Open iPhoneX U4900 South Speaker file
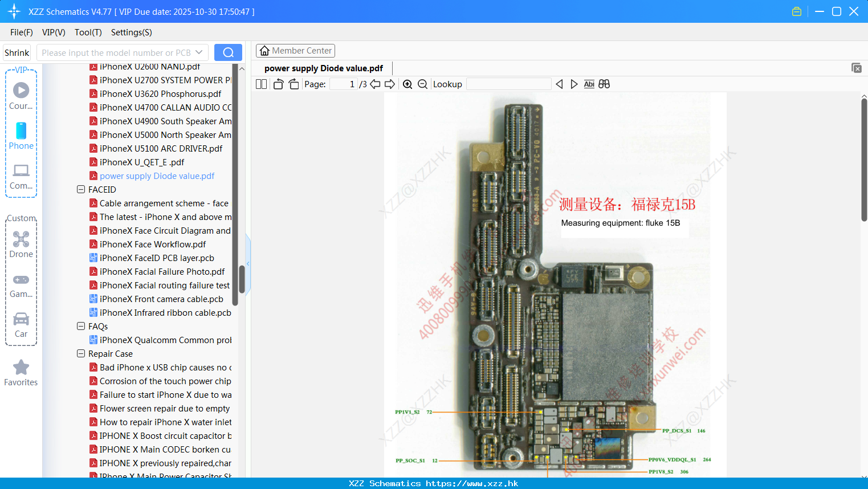The width and height of the screenshot is (868, 489). [161, 121]
